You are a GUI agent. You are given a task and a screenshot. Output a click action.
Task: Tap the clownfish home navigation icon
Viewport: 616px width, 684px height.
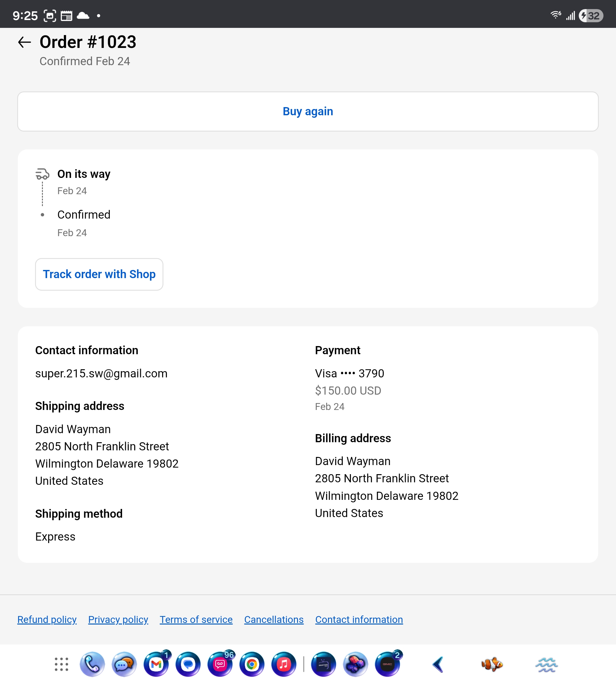click(492, 664)
